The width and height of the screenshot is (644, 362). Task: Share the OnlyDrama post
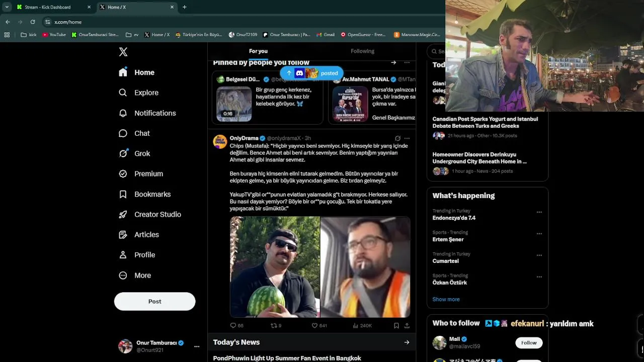[x=407, y=325]
